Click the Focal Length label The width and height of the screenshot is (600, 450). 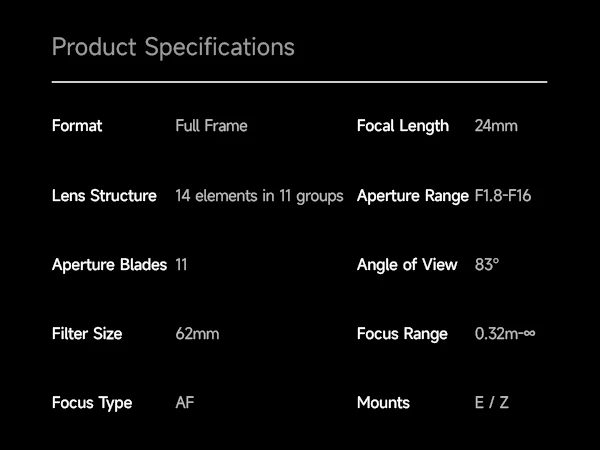[403, 126]
